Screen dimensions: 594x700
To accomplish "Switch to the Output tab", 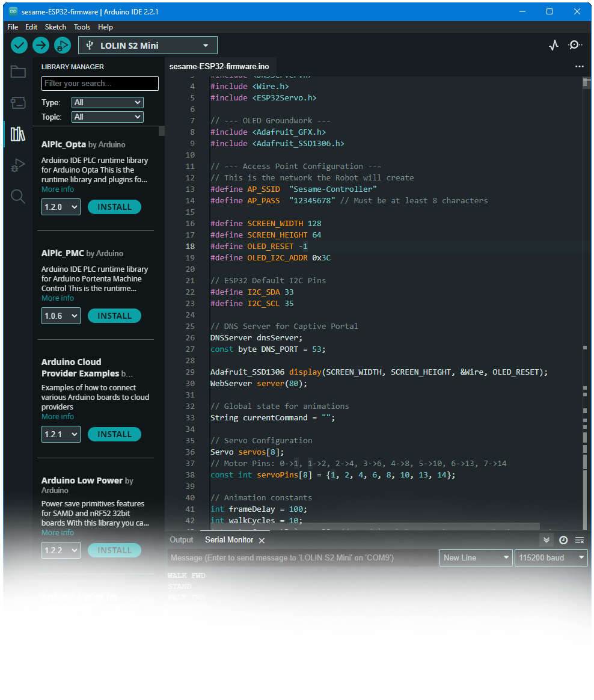I will pyautogui.click(x=181, y=540).
